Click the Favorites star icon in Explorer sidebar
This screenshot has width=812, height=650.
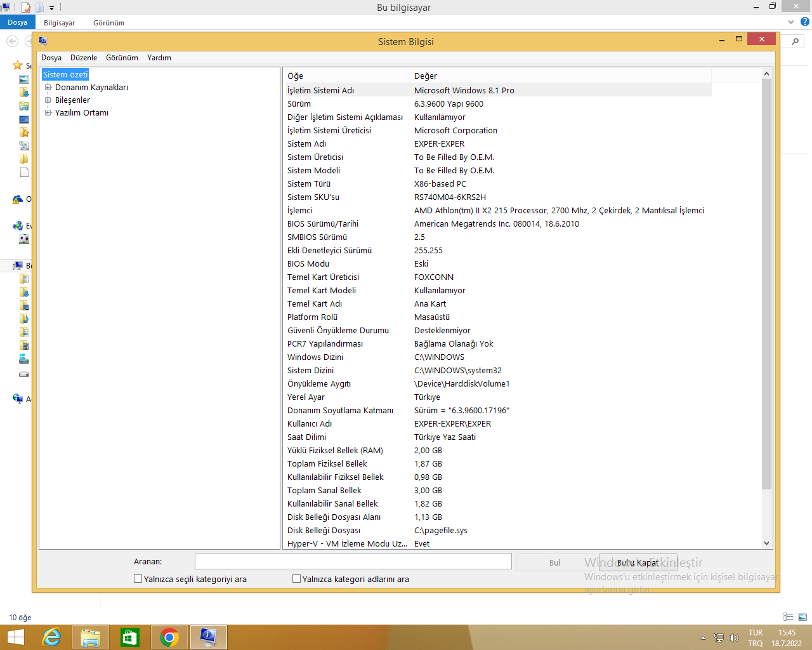(x=18, y=65)
